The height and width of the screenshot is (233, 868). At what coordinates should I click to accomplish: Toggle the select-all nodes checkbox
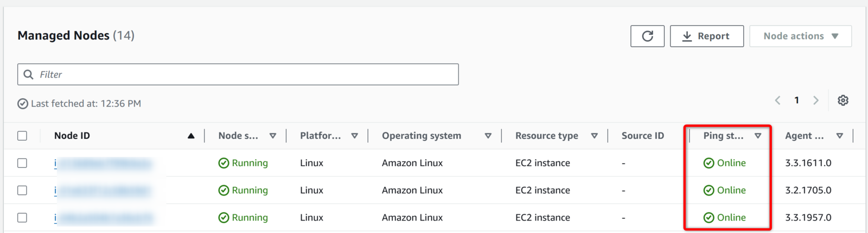(x=22, y=136)
